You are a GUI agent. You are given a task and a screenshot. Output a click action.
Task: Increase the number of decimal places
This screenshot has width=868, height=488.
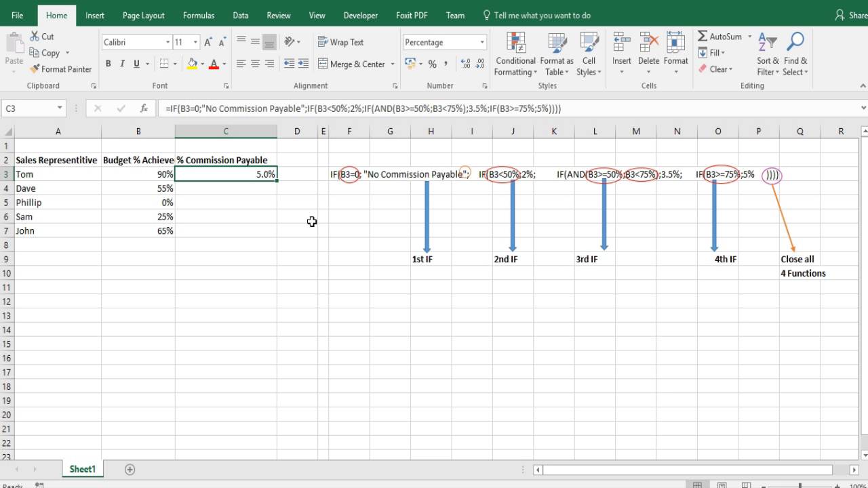pos(465,64)
